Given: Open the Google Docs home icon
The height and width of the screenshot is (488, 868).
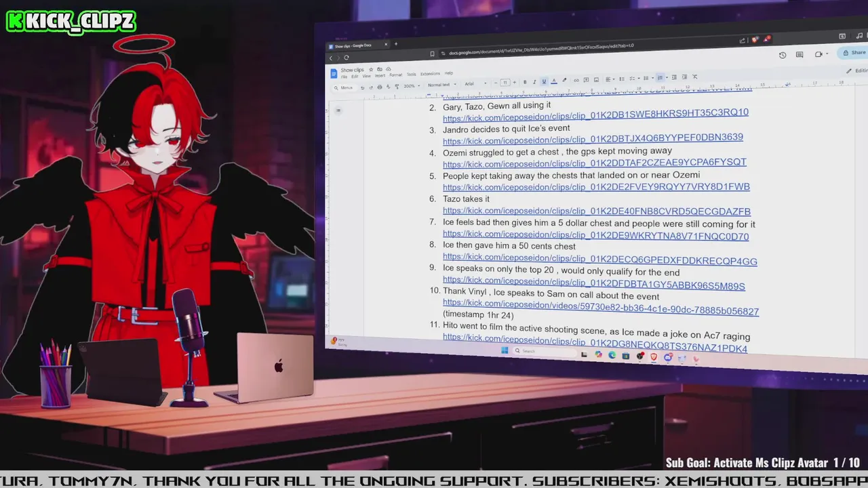Looking at the screenshot, I should (334, 74).
